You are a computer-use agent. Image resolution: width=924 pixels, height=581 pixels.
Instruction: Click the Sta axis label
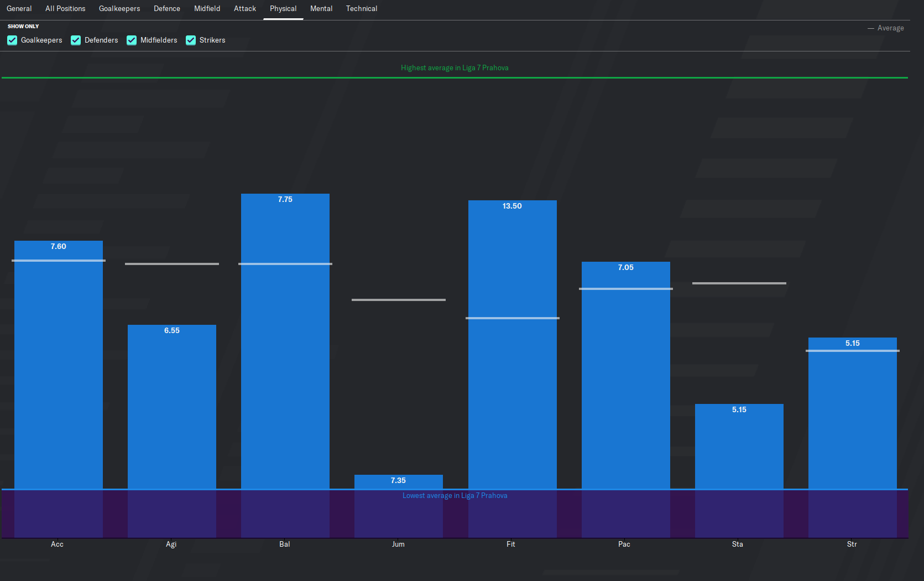[738, 544]
